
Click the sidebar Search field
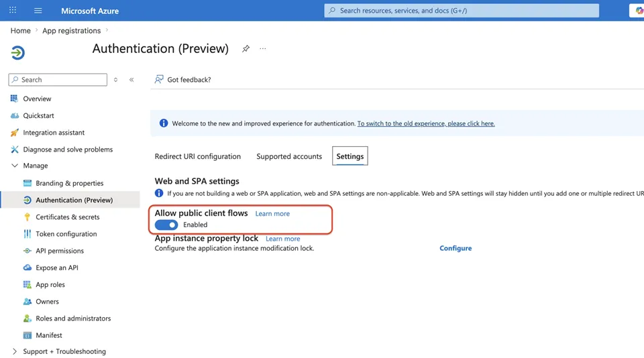[x=58, y=80]
